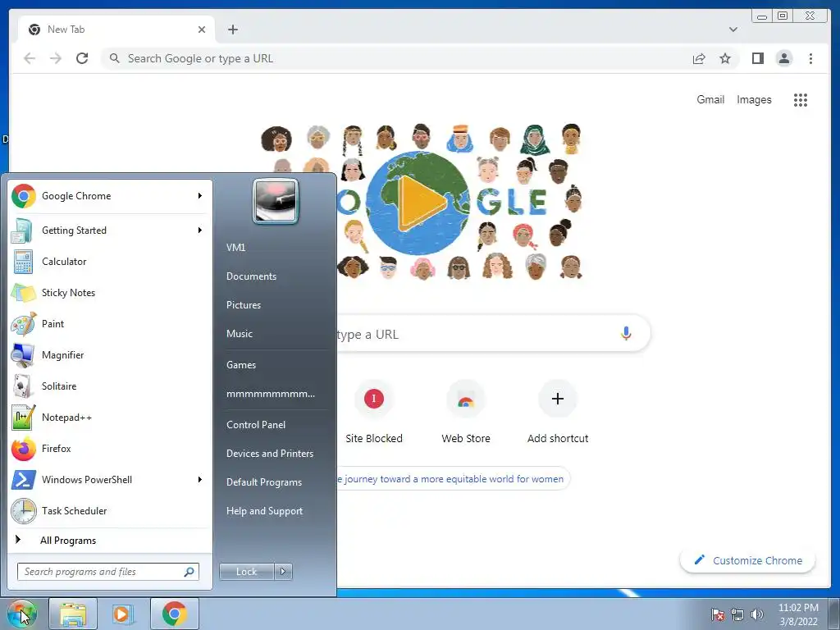Click the Customize Chrome button
The height and width of the screenshot is (630, 840).
[x=748, y=560]
